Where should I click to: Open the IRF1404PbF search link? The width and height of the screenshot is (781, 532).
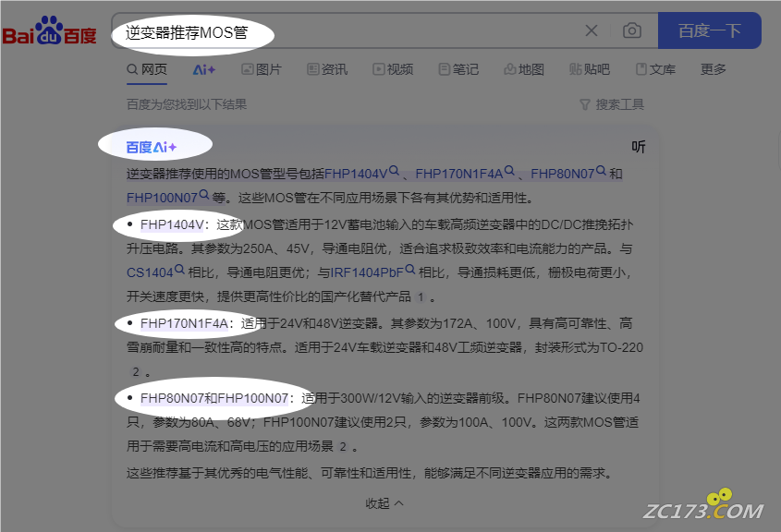click(367, 272)
